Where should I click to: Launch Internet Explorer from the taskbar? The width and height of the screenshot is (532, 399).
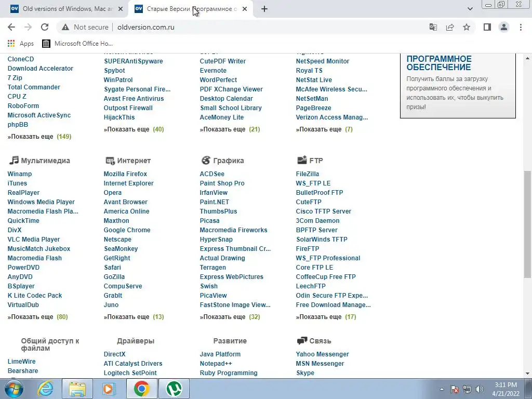tap(46, 389)
